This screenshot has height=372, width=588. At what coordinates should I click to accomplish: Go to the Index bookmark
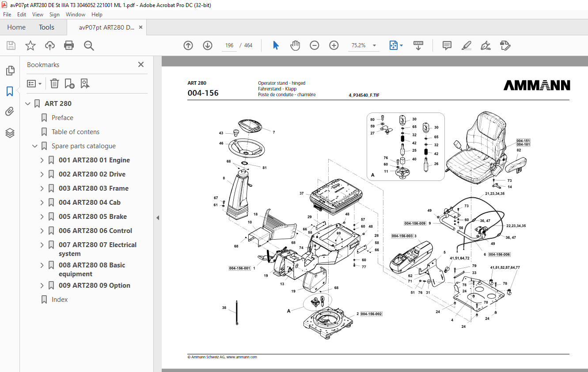pyautogui.click(x=60, y=300)
